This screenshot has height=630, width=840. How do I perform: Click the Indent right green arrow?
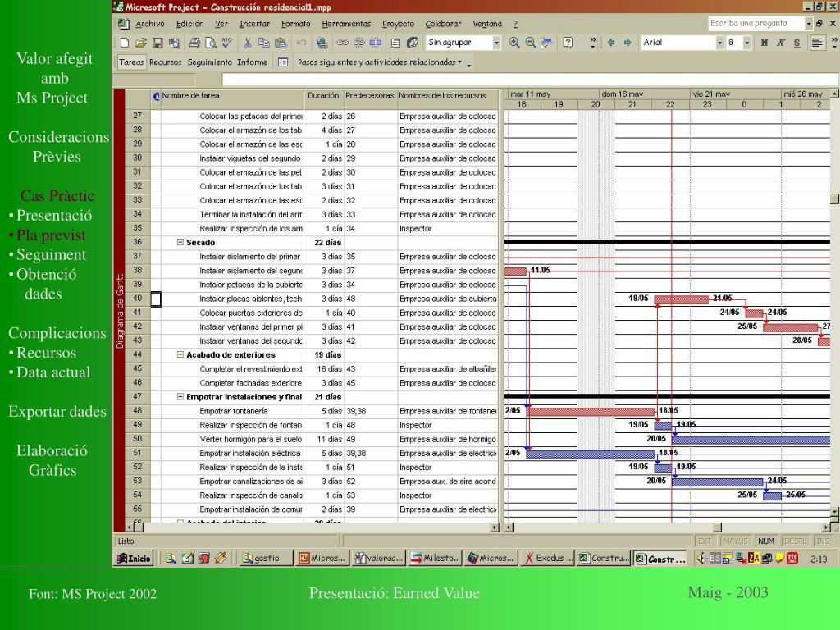click(628, 43)
